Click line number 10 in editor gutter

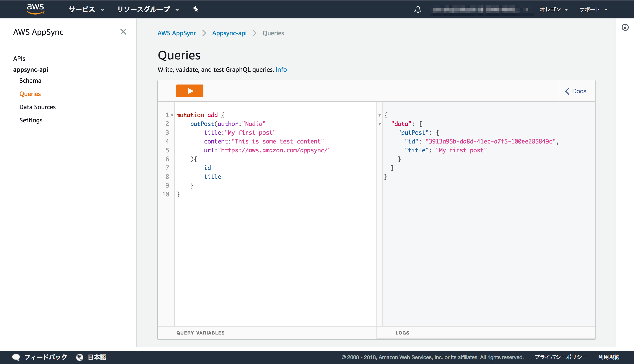click(166, 194)
